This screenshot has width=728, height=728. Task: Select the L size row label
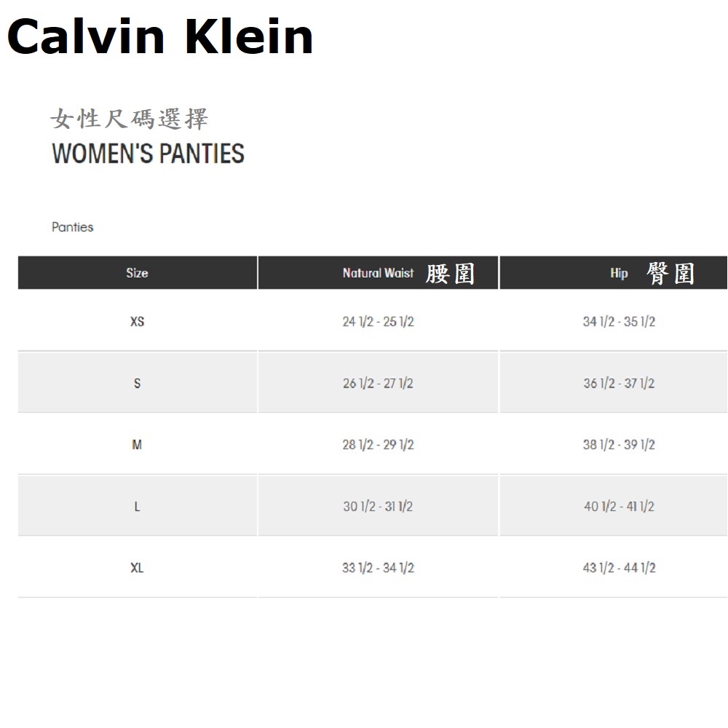pyautogui.click(x=137, y=507)
